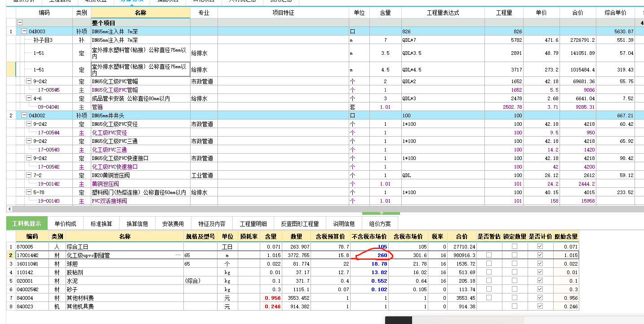Image resolution: width=644 pixels, height=324 pixels.
Task: Toggle 是否暂估 for 水泥 row
Action: tap(489, 280)
